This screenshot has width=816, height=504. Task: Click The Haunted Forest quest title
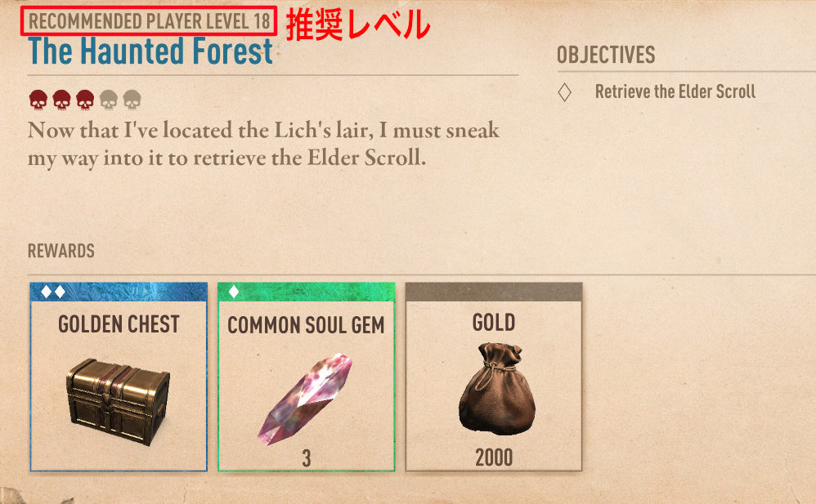click(x=150, y=51)
